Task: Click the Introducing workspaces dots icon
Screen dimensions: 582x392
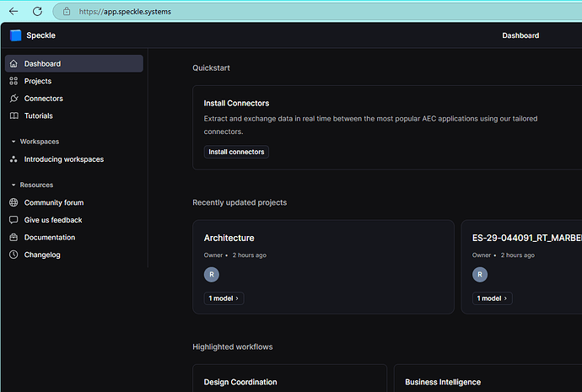Action: (13, 159)
